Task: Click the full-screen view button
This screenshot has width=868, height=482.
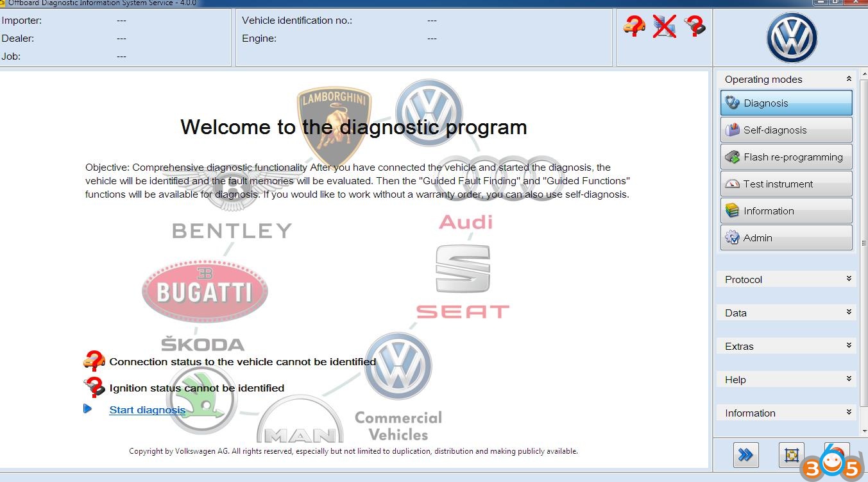Action: click(791, 455)
